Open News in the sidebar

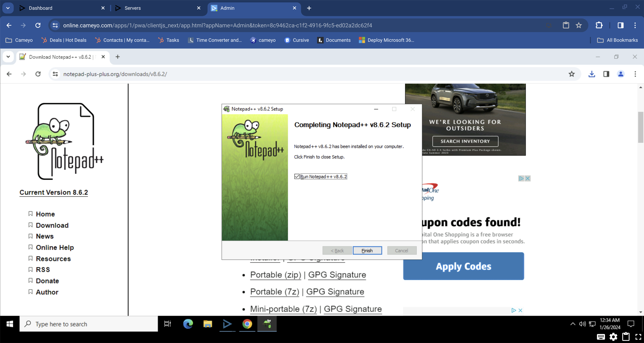click(45, 236)
